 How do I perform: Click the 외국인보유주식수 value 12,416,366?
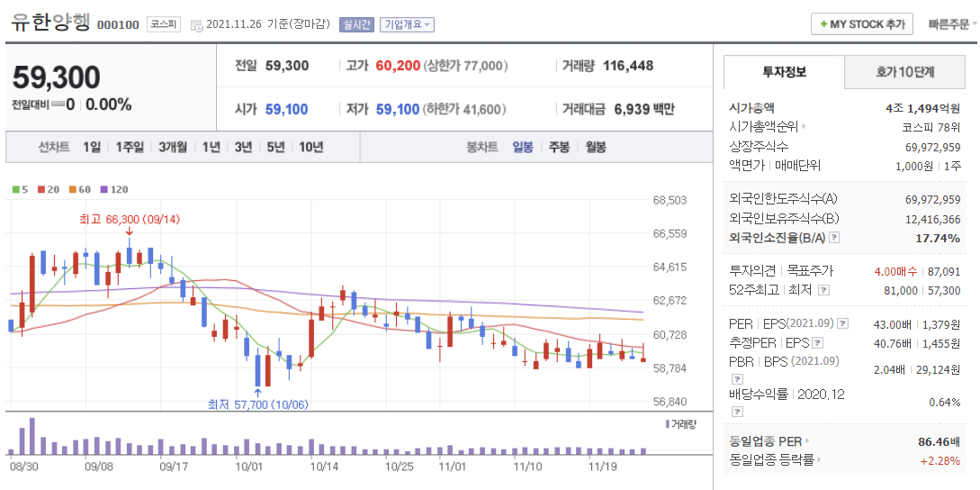tap(932, 218)
